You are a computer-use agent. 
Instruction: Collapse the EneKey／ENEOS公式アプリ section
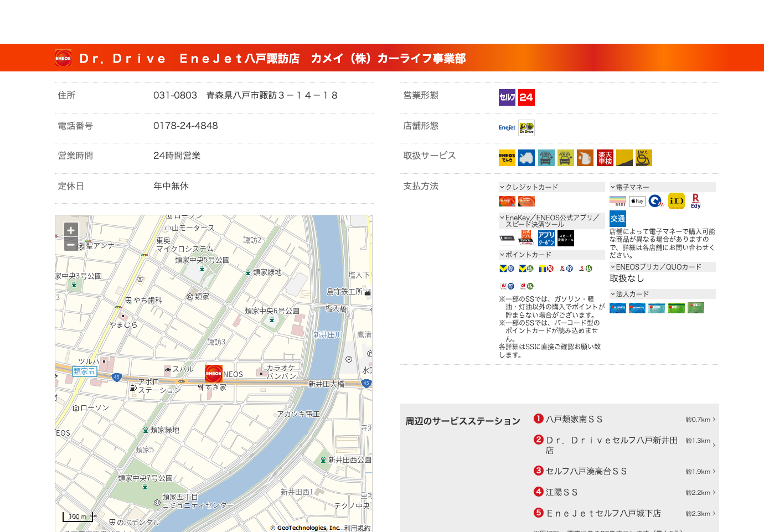click(x=551, y=221)
